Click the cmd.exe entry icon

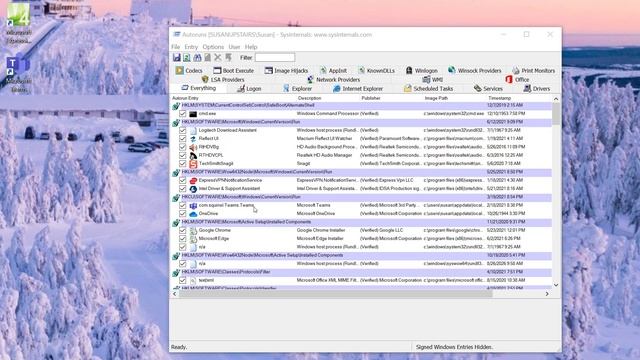pos(193,114)
